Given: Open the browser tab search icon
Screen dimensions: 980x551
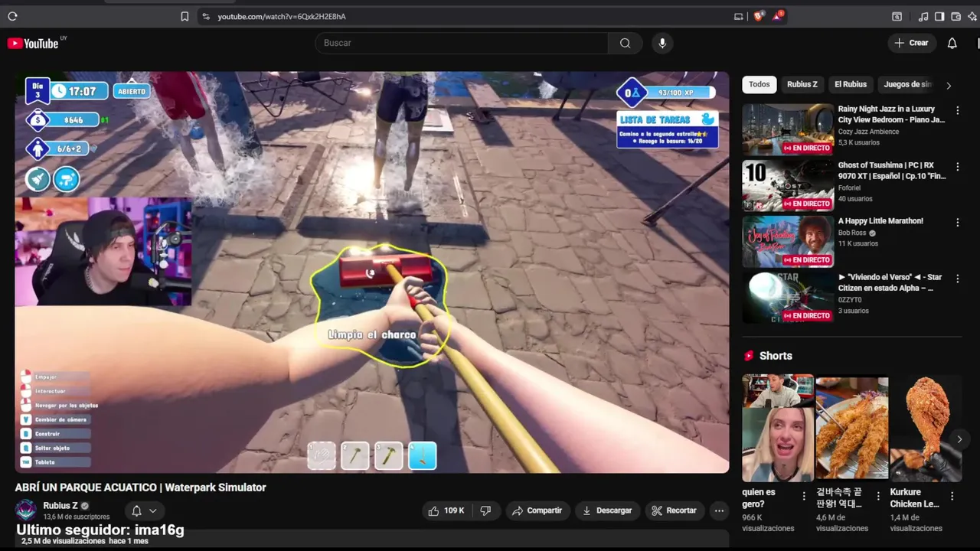Looking at the screenshot, I should click(x=897, y=16).
